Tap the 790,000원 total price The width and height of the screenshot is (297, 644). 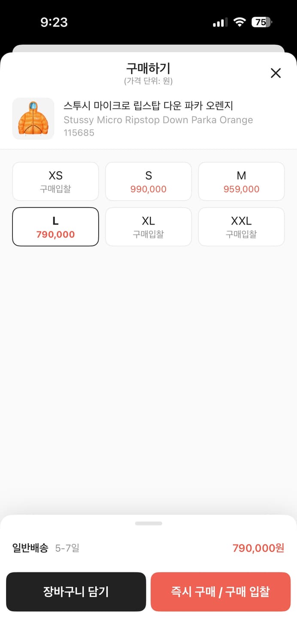point(258,548)
